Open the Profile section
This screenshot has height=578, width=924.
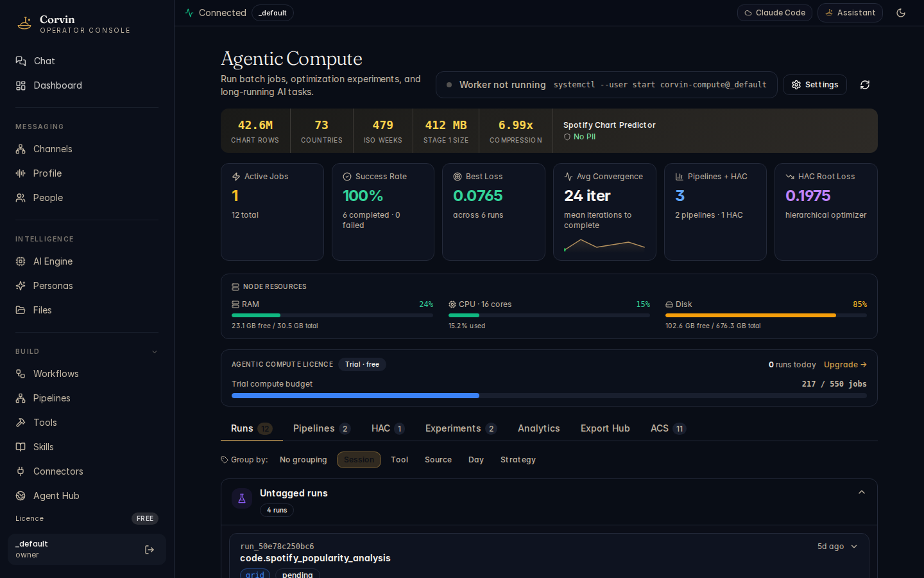point(87,173)
